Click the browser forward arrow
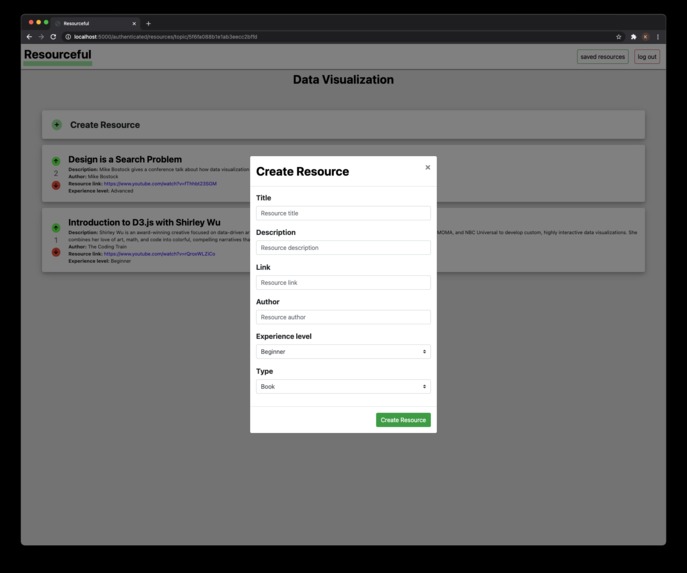Viewport: 687px width, 573px height. [41, 37]
